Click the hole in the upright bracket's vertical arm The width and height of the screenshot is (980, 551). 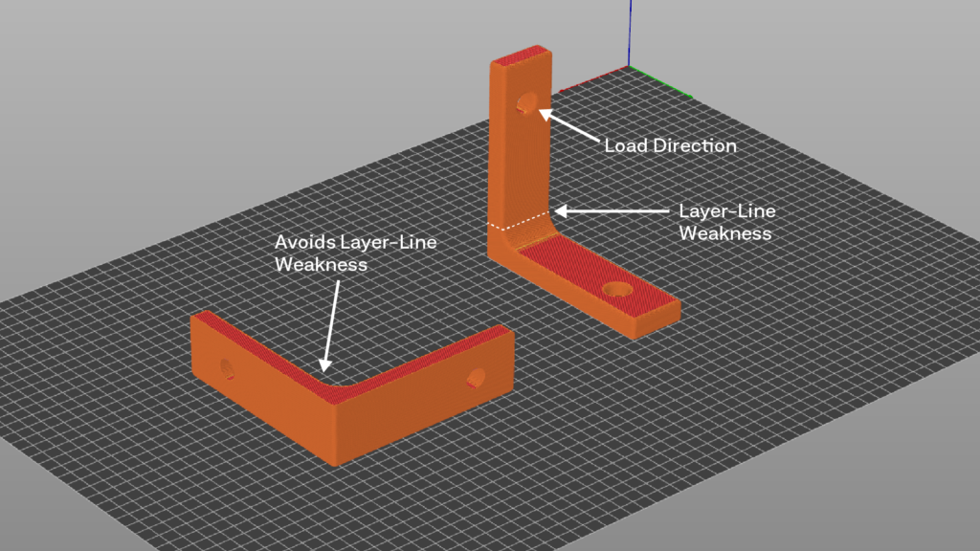[526, 104]
